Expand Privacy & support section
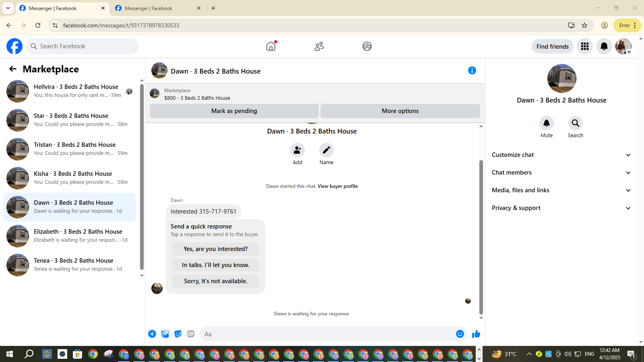 561,208
